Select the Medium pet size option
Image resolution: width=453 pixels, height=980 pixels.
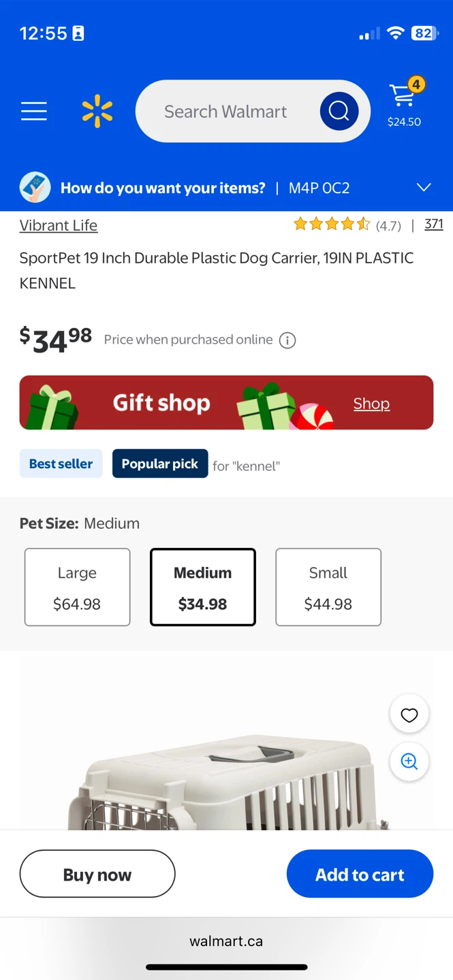[x=202, y=587]
